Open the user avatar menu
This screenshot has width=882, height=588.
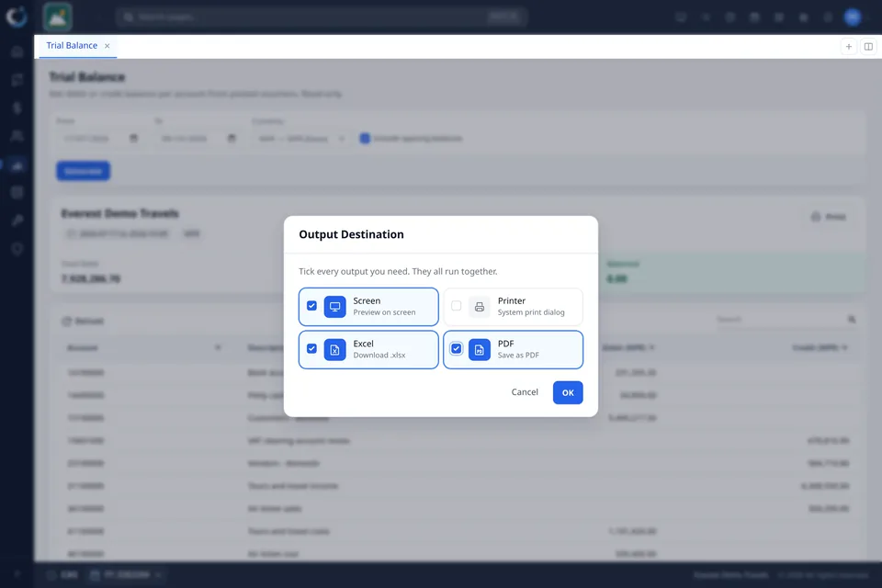[x=853, y=17]
